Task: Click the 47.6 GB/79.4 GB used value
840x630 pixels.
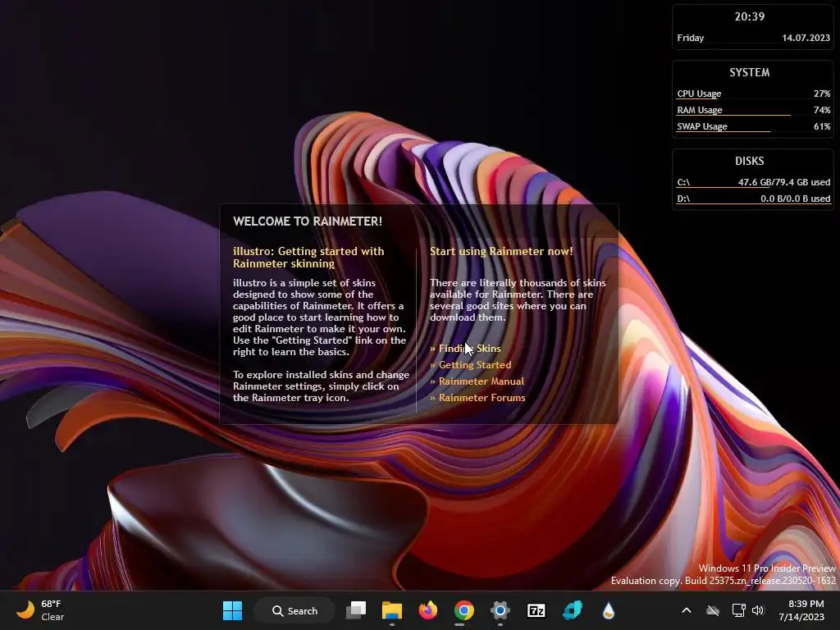Action: (783, 182)
